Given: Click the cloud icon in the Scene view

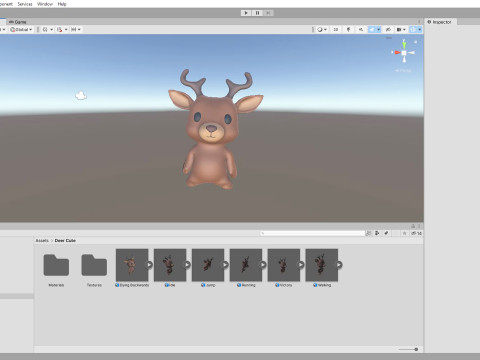Looking at the screenshot, I should coord(81,96).
